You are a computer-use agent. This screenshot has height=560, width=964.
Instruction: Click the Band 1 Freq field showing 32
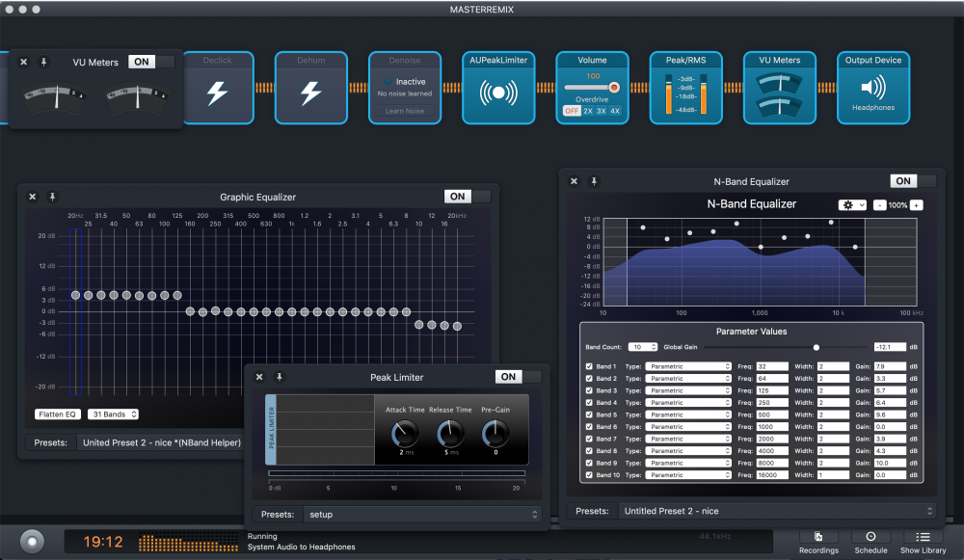771,366
